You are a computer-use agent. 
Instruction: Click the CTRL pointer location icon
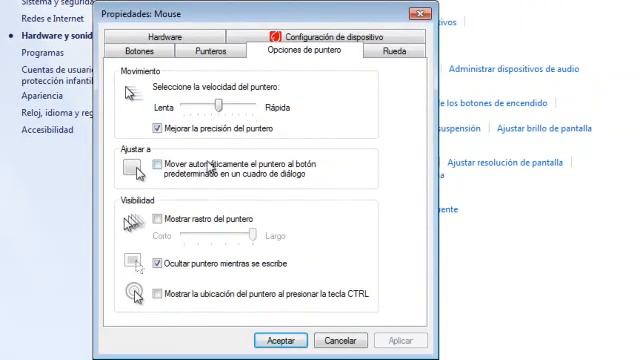(134, 293)
